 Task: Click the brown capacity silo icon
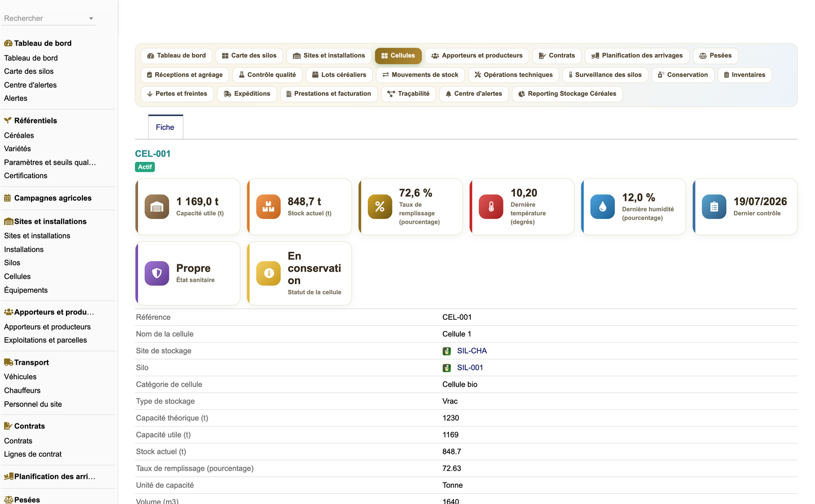[157, 207]
